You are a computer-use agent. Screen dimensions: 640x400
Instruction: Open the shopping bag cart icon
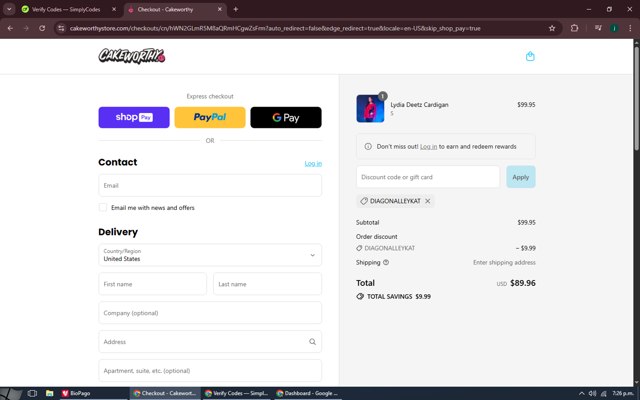530,56
